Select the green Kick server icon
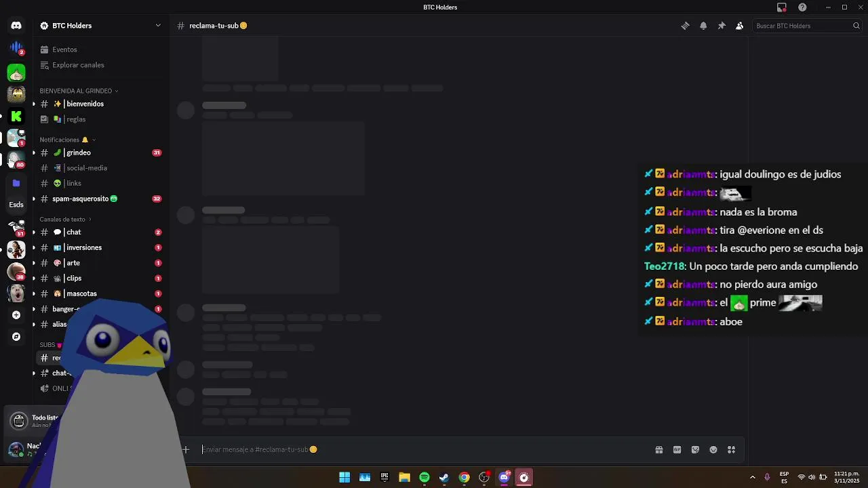Viewport: 868px width, 488px height. (x=16, y=116)
